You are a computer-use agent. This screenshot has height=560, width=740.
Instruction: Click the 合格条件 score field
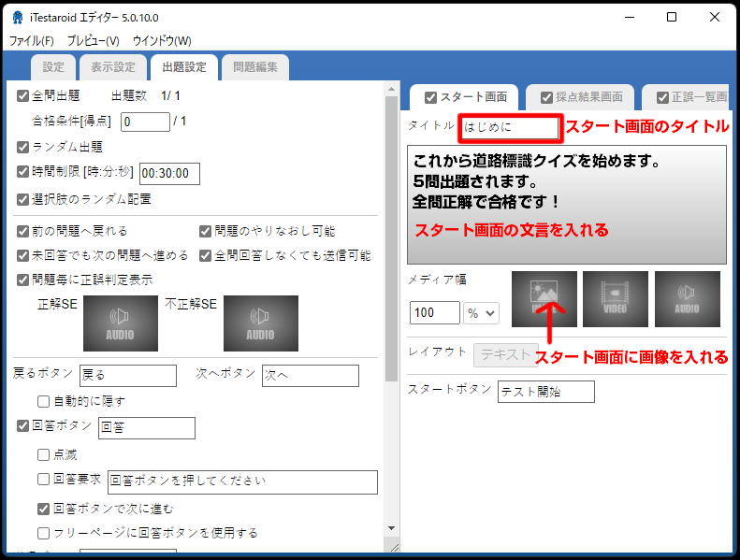pos(145,122)
